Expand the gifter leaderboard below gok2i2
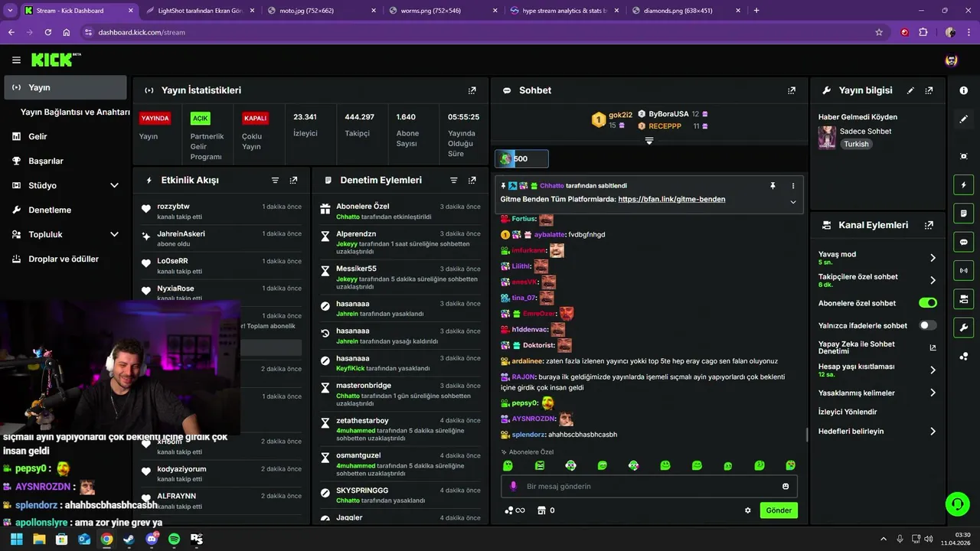Viewport: 980px width, 551px height. pos(648,141)
